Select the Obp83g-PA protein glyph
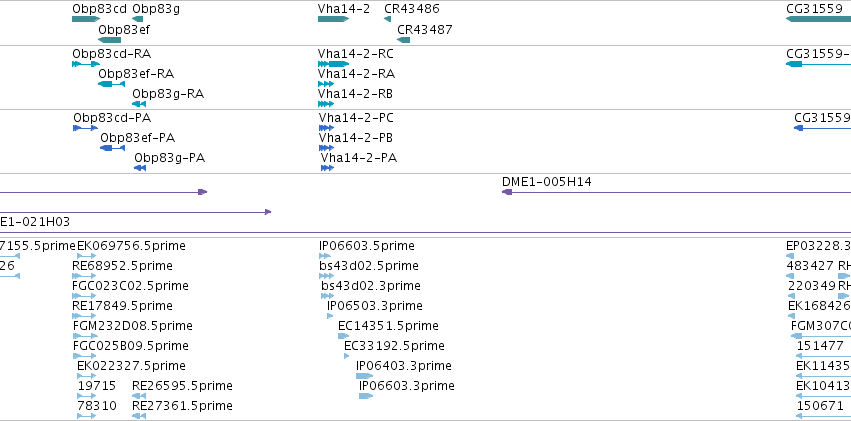The height and width of the screenshot is (421, 851). 140,168
